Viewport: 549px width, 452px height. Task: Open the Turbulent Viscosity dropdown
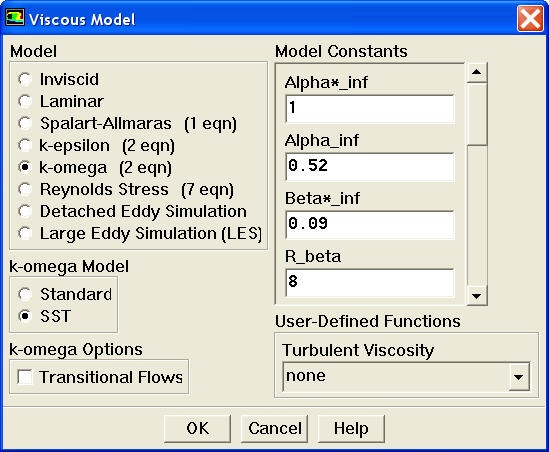click(519, 377)
